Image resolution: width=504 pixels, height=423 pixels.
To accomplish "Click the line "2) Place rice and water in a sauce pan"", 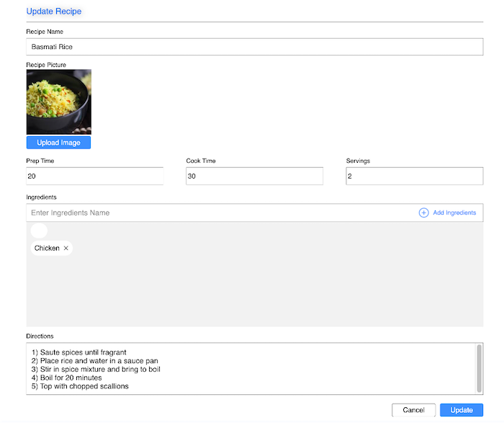I will click(94, 360).
